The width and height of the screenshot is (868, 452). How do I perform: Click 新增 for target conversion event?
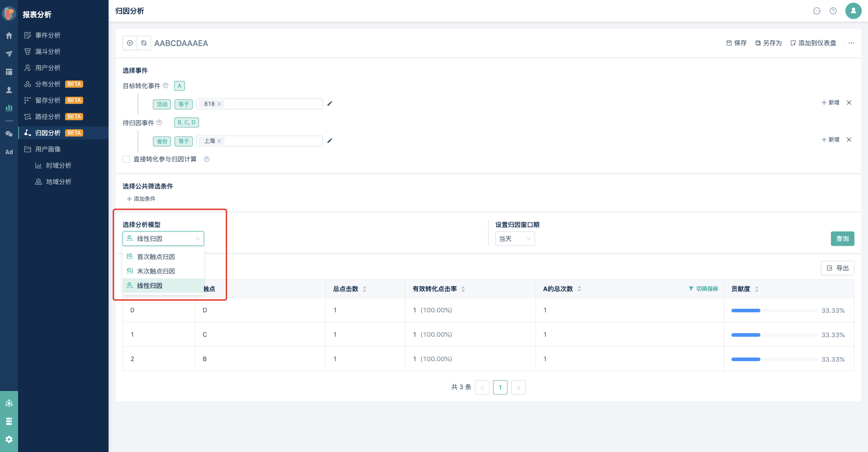[830, 103]
